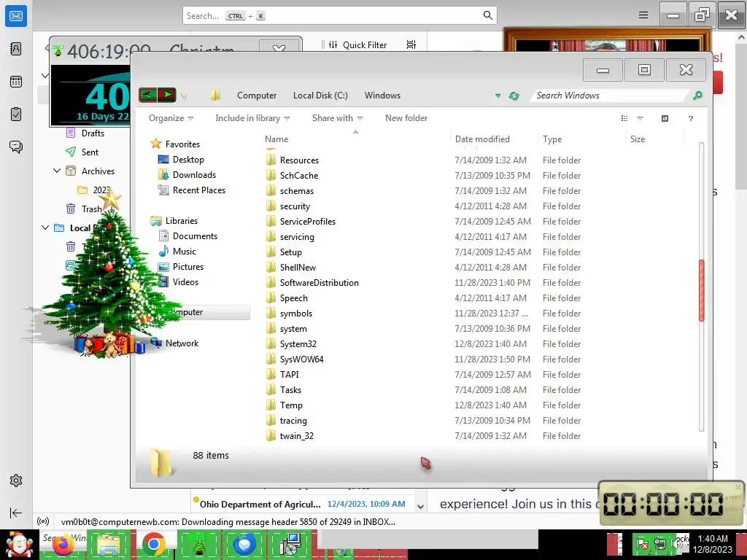
Task: Open Thunderbird Mail space icon
Action: click(x=16, y=16)
